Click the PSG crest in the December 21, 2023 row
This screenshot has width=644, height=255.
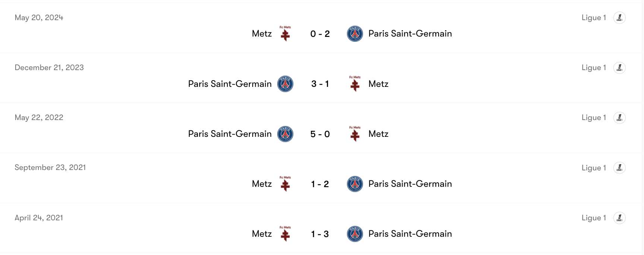[285, 84]
